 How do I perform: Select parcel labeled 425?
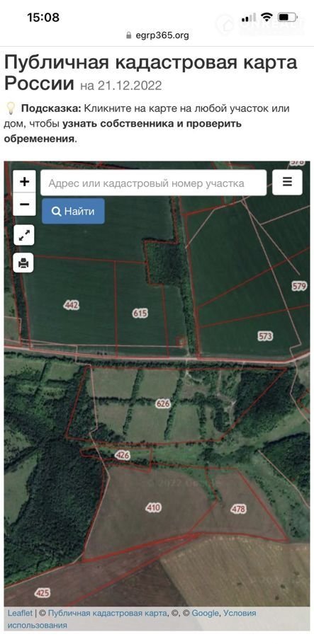43,593
